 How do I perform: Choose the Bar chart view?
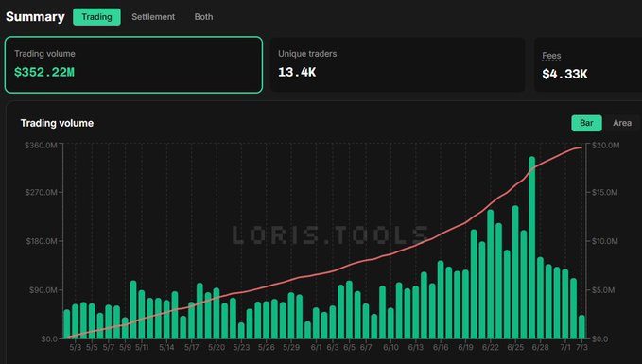[x=586, y=123]
